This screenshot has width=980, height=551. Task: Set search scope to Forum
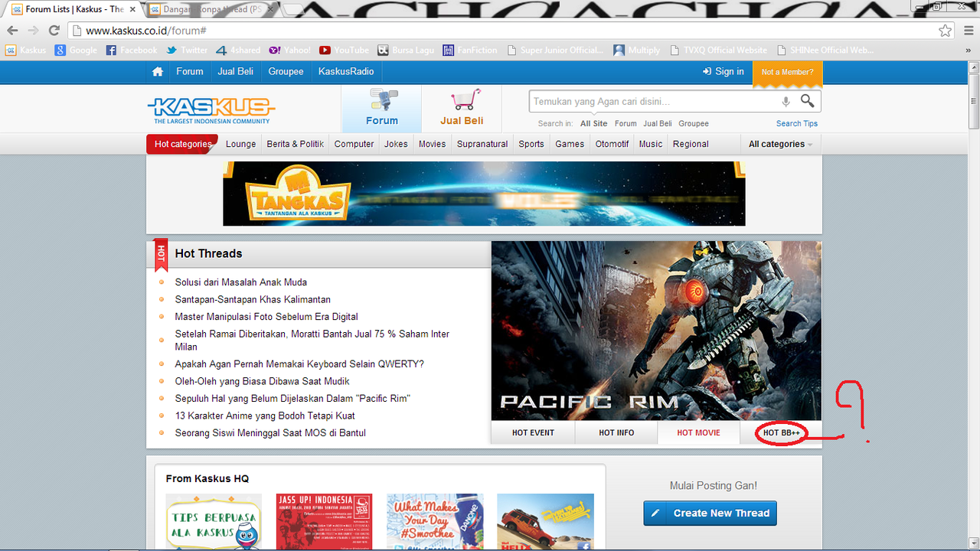point(626,123)
